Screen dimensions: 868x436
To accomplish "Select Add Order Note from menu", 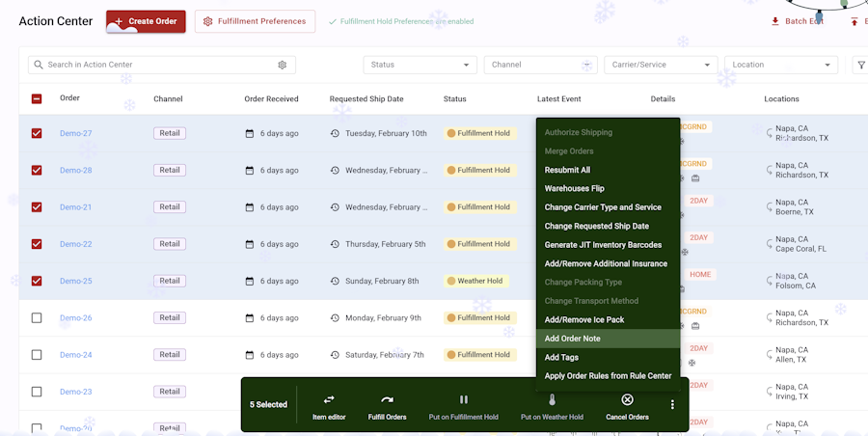I will (x=572, y=339).
